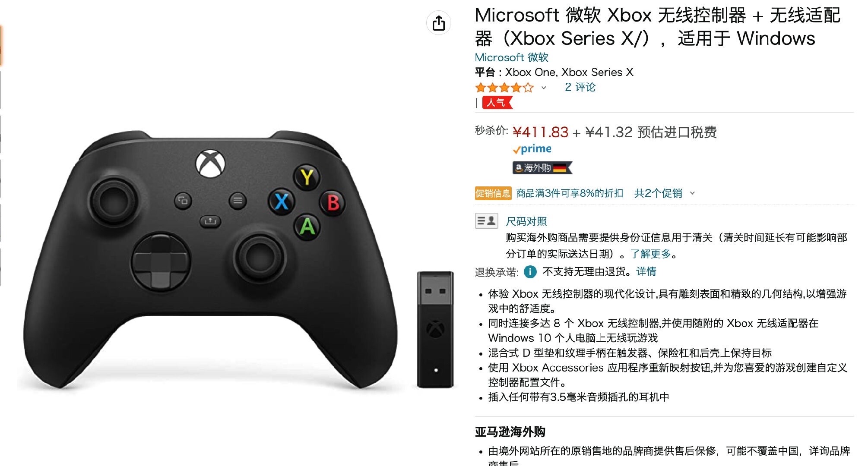Expand the rating breakdown chevron

click(x=544, y=88)
